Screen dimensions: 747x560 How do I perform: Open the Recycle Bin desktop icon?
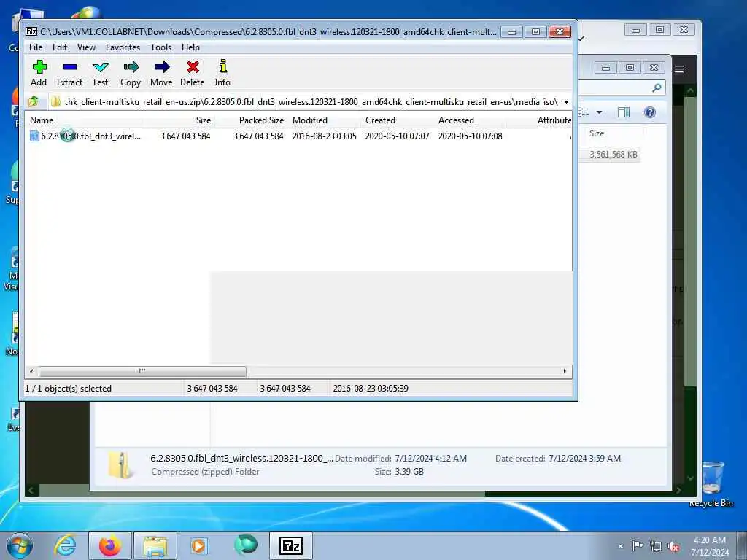[x=711, y=484]
